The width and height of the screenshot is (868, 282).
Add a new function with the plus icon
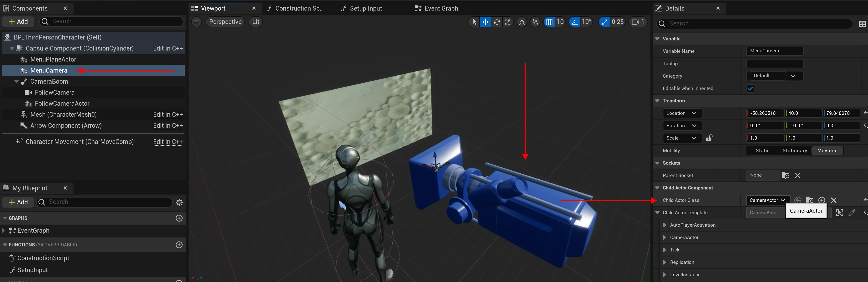(x=179, y=245)
